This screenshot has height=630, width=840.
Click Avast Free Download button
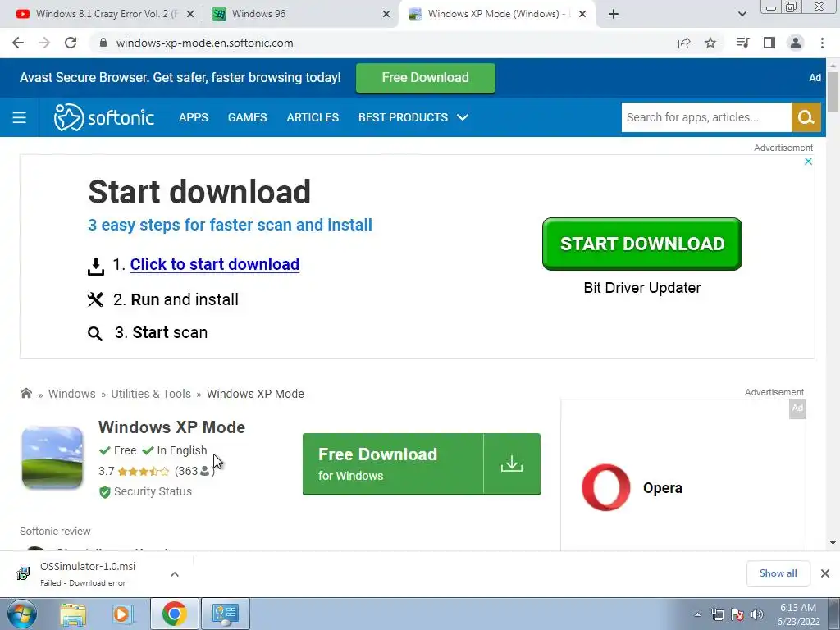(426, 78)
